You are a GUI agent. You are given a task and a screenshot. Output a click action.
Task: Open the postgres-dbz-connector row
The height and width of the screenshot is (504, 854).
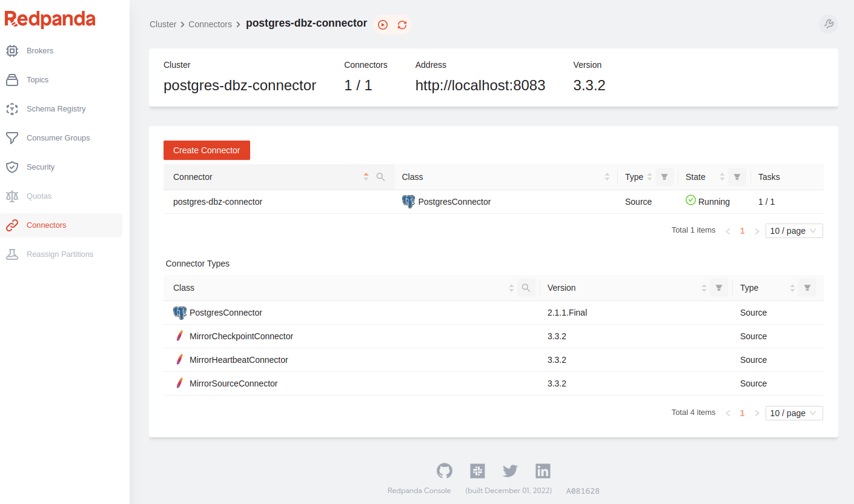[494, 202]
